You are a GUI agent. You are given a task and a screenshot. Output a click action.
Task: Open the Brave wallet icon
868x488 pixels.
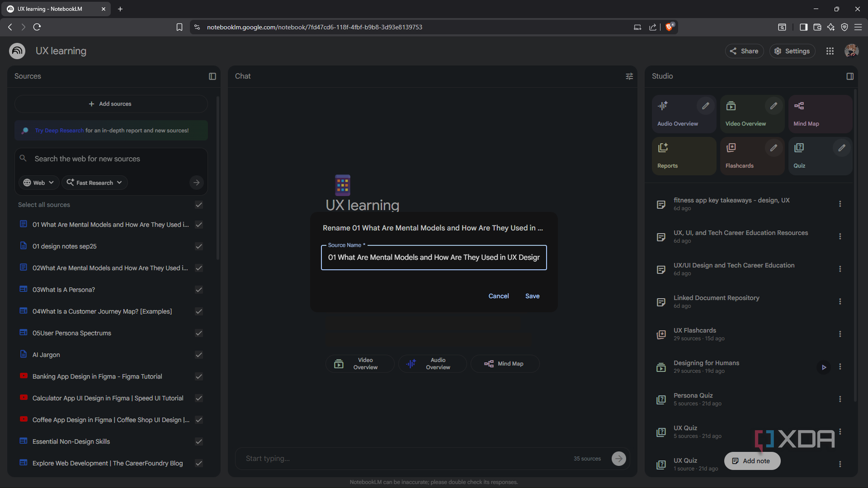[817, 27]
